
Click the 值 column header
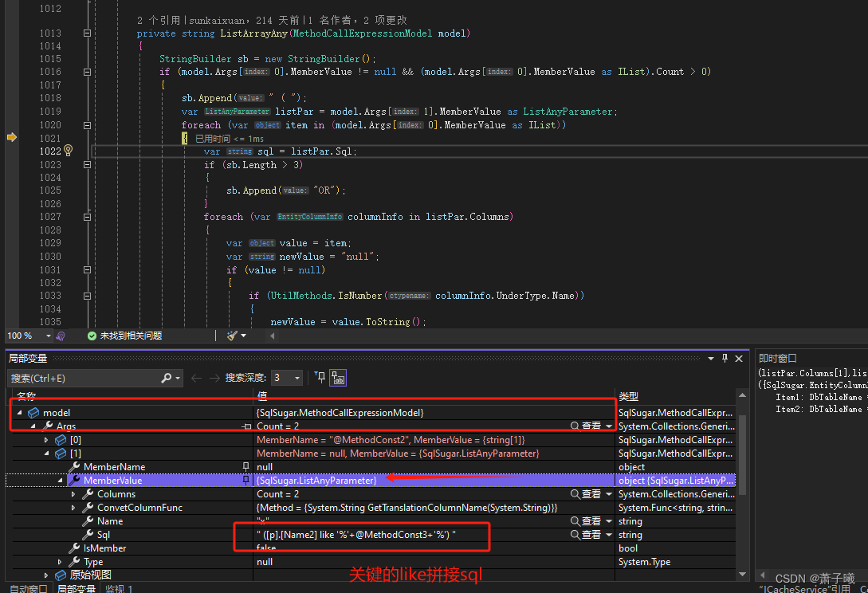262,395
